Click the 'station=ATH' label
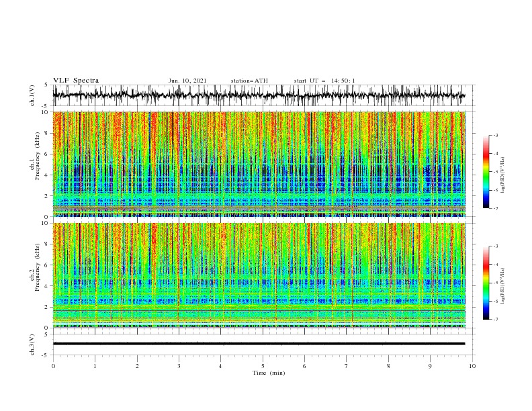Screen dimensions: 532x411 [x=249, y=81]
